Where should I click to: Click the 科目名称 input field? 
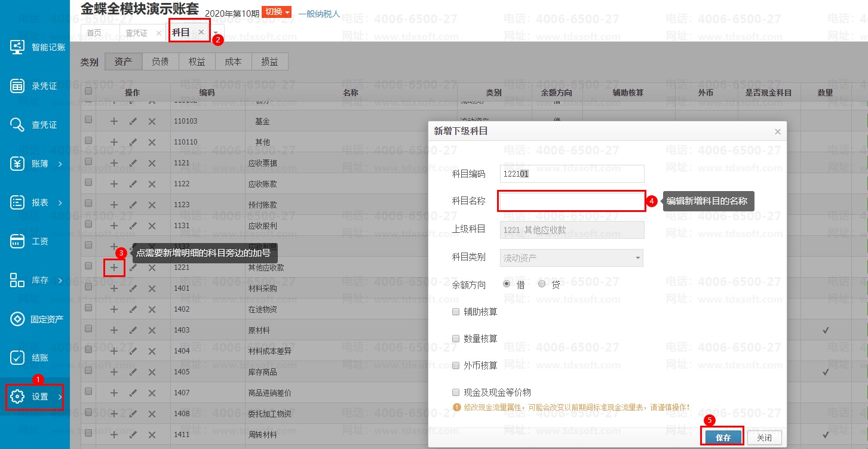(572, 201)
